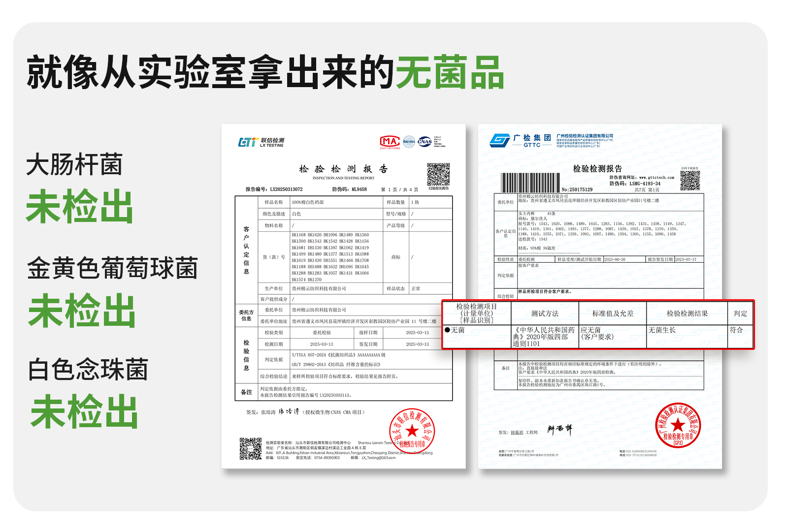This screenshot has height=532, width=788.
Task: Click the handwritten signature after 张培涛
Action: (289, 411)
